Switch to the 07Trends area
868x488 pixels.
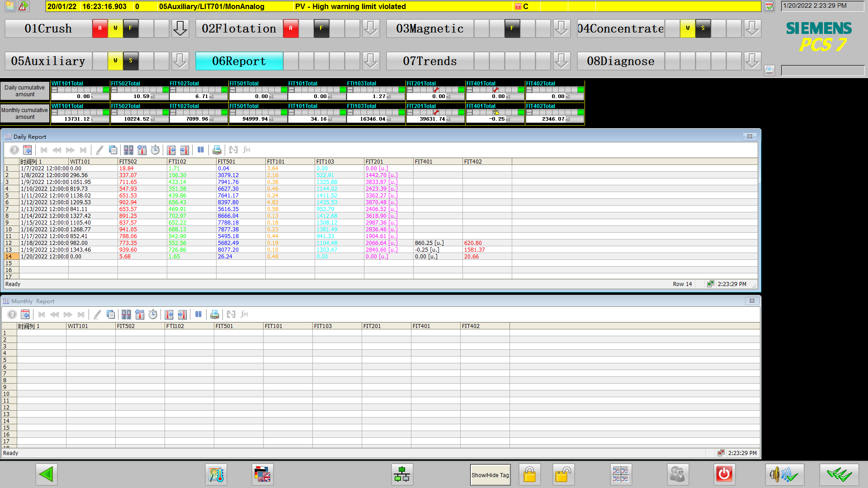click(429, 61)
